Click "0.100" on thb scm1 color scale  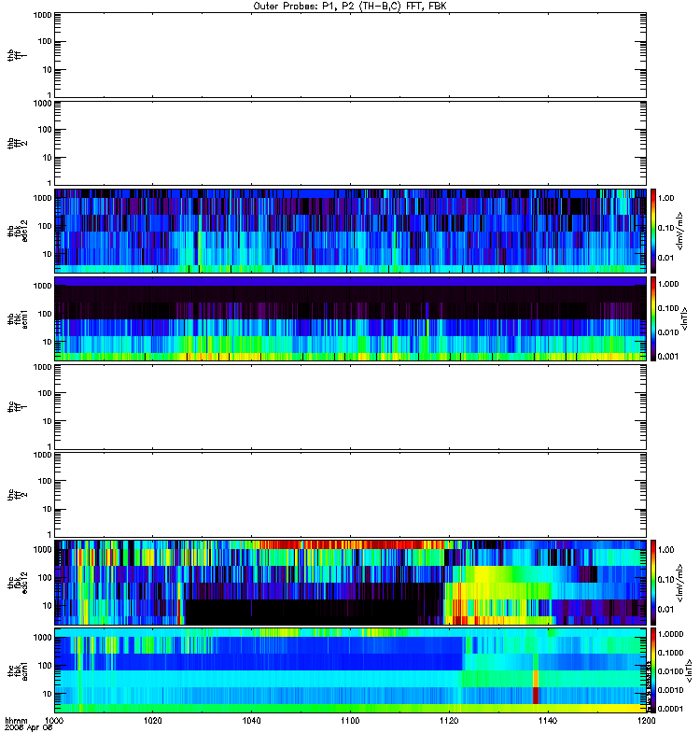(x=668, y=308)
